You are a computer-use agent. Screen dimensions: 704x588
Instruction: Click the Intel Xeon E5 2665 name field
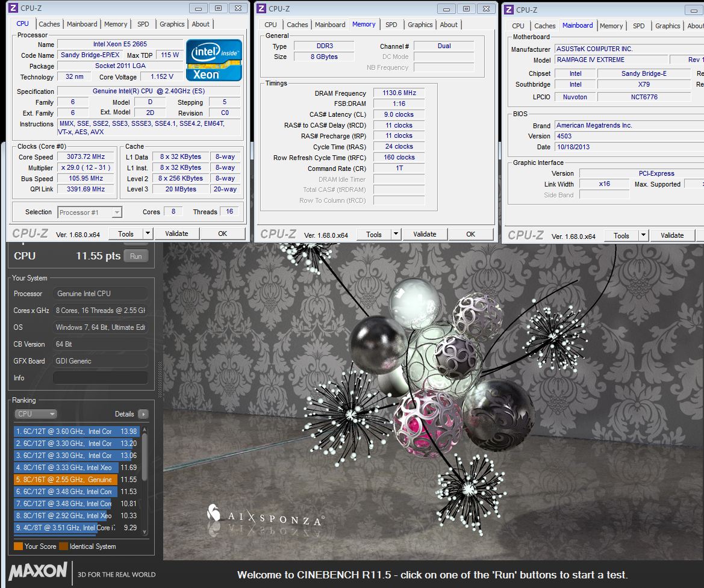(120, 44)
